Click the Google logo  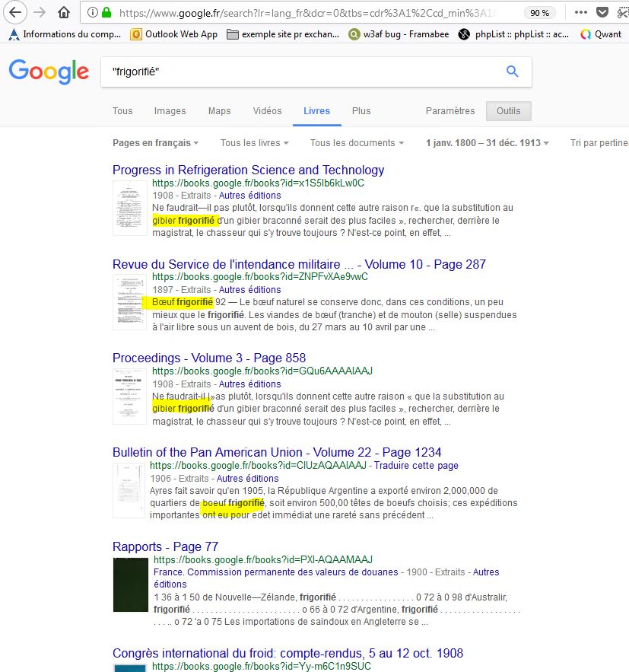49,72
